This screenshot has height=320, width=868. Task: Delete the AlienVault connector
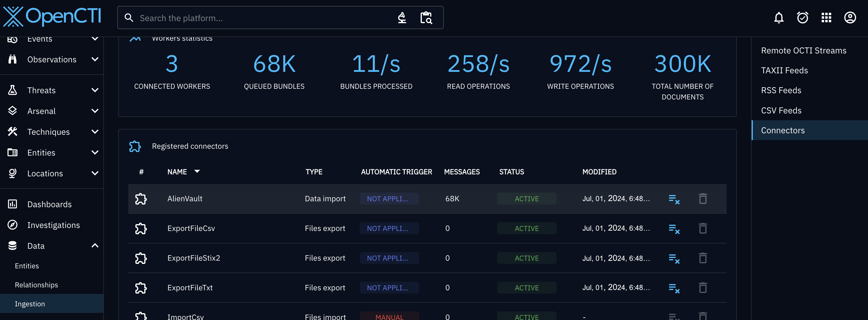point(703,198)
